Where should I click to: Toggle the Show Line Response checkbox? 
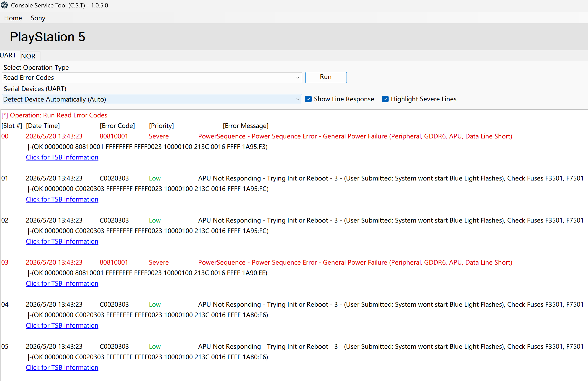coord(308,99)
